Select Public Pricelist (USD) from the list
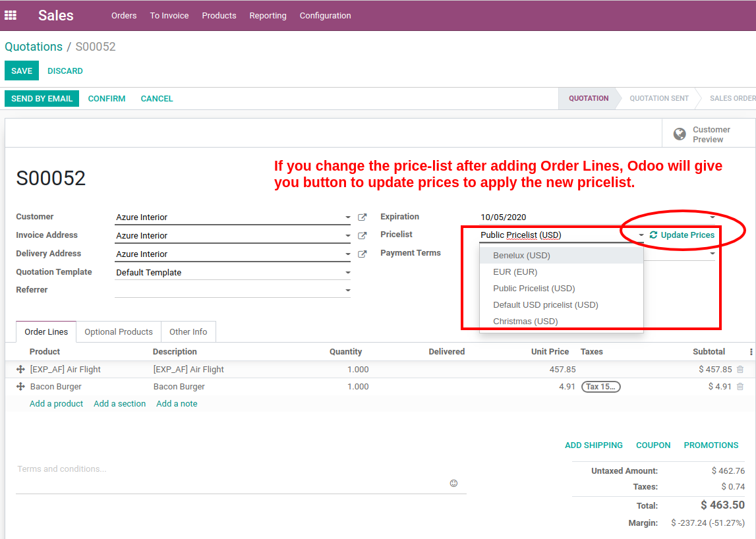This screenshot has height=539, width=756. (561, 289)
